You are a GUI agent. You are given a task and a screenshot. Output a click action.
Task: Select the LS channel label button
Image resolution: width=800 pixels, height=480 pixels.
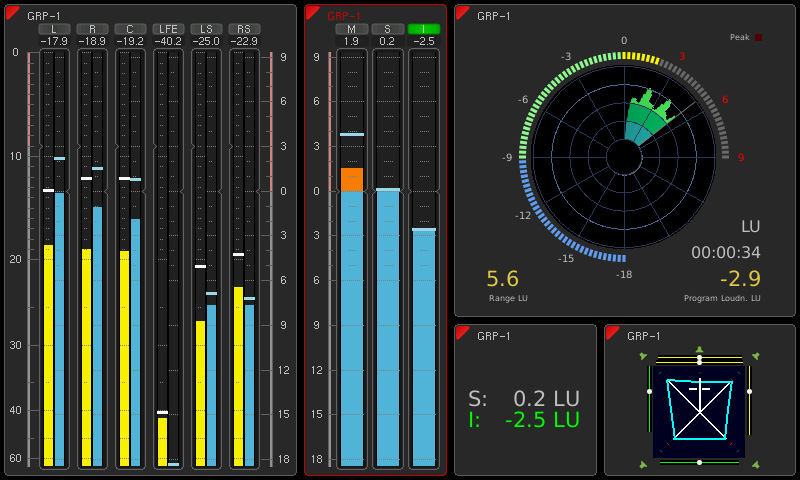click(x=206, y=29)
